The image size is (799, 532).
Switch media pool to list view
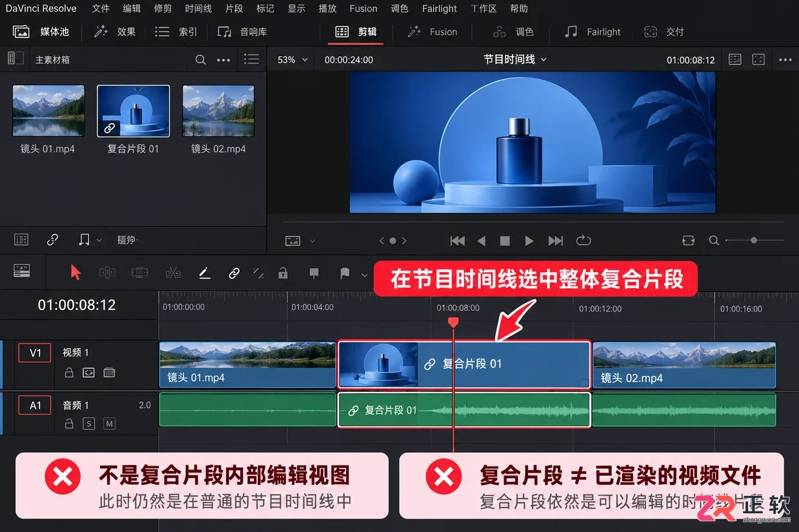252,59
